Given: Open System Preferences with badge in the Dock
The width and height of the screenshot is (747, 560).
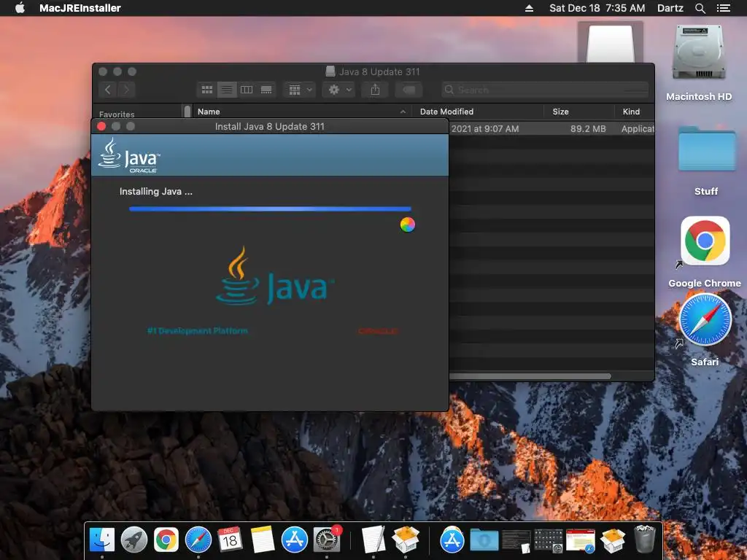Looking at the screenshot, I should (327, 540).
